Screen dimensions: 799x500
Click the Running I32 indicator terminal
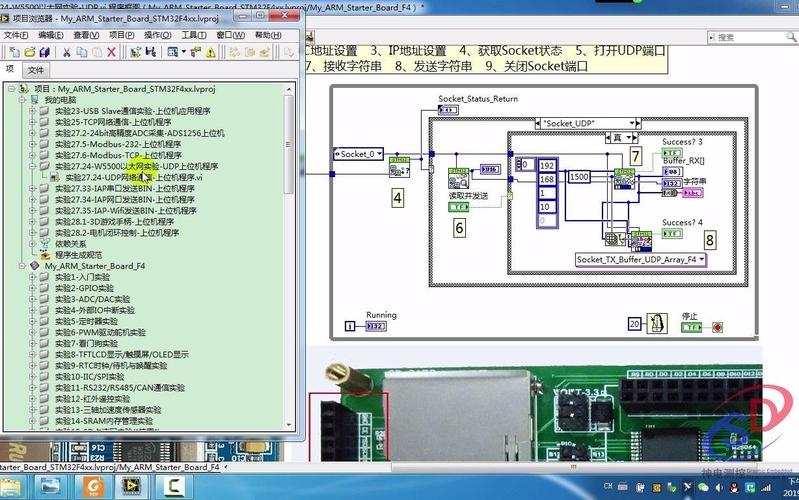coord(376,326)
